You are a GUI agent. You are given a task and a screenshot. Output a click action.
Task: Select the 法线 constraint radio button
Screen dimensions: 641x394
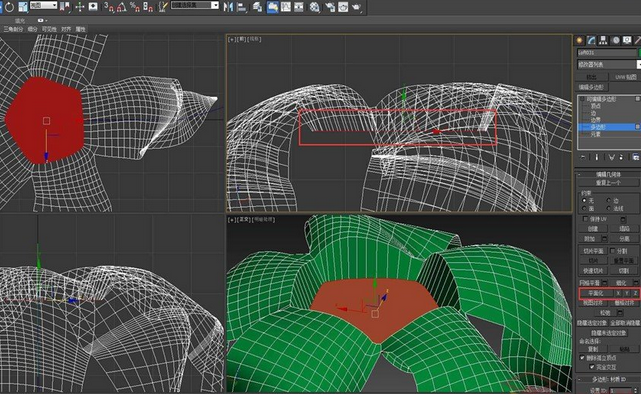[x=609, y=208]
